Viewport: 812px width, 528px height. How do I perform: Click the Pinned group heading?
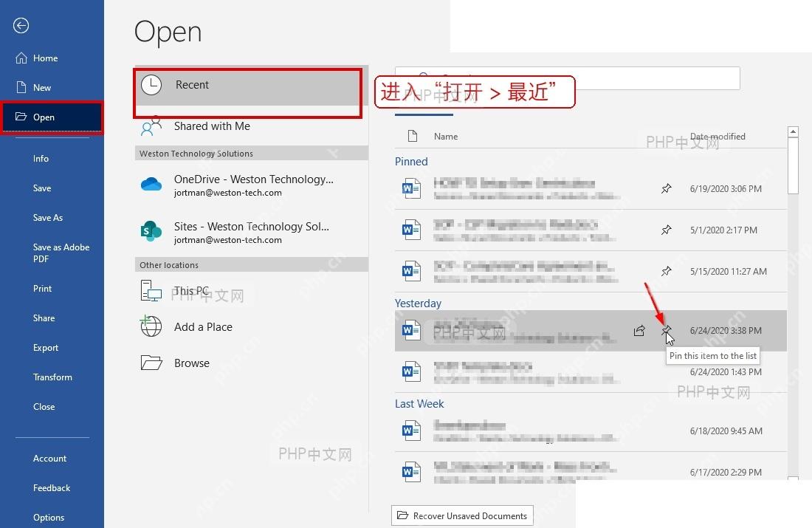tap(411, 162)
